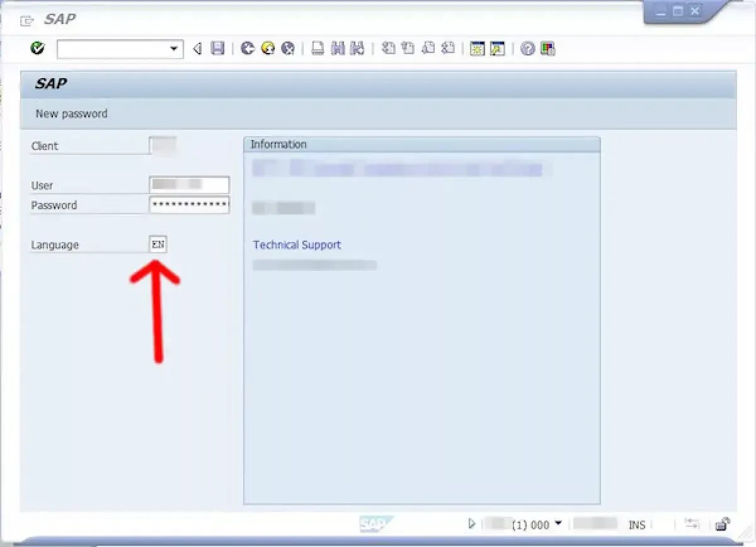The height and width of the screenshot is (547, 756).
Task: Click the Language field showing EN
Action: click(158, 245)
